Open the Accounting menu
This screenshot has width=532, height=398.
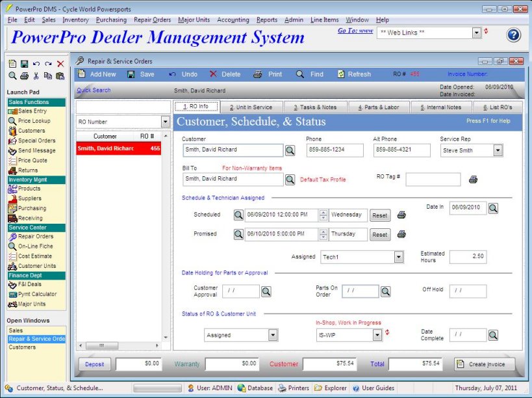pyautogui.click(x=233, y=20)
